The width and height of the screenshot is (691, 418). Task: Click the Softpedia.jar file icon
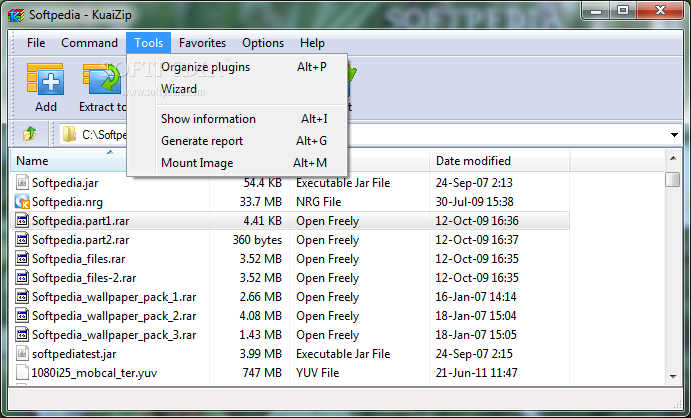(22, 182)
